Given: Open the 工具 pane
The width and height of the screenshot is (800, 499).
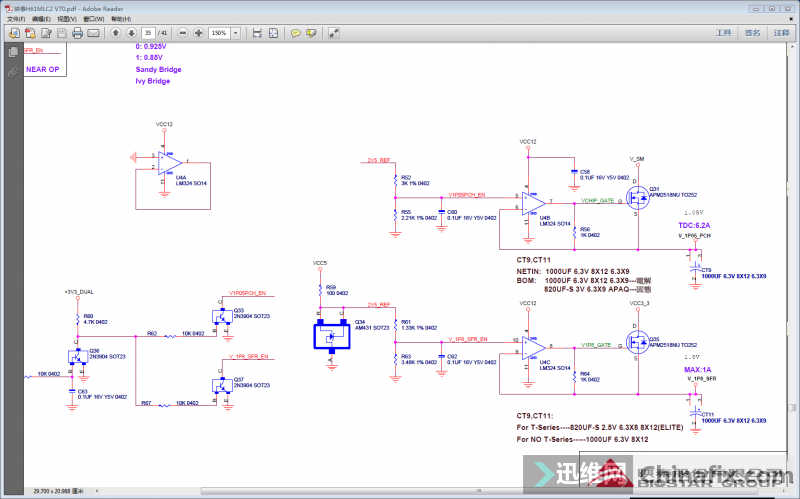Looking at the screenshot, I should pos(724,33).
